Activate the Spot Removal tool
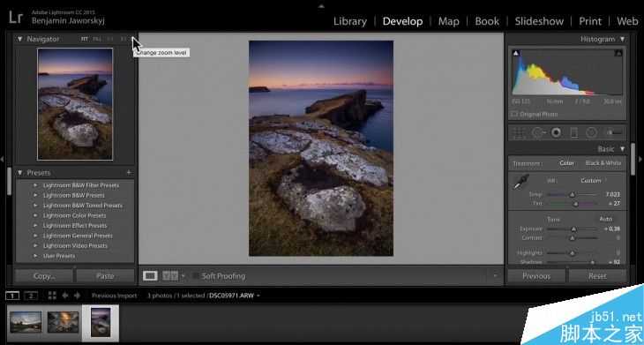The width and height of the screenshot is (644, 345). [x=538, y=132]
